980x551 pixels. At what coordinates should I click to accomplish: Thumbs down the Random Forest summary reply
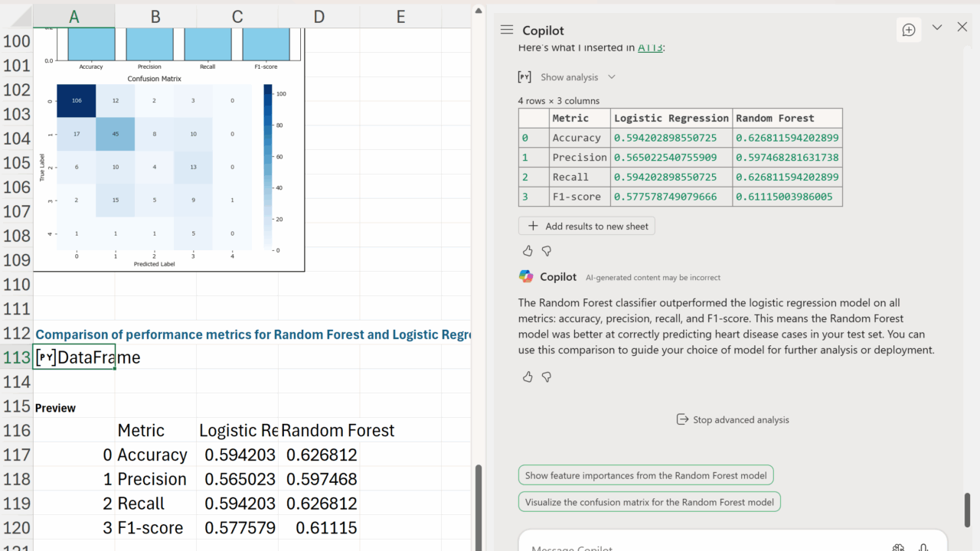click(x=547, y=377)
